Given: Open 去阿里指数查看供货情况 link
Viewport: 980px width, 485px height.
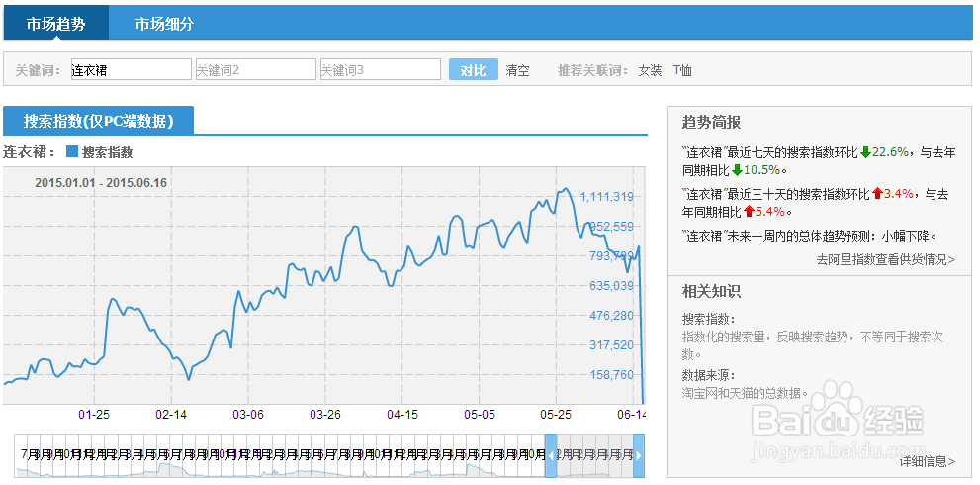Looking at the screenshot, I should point(886,259).
